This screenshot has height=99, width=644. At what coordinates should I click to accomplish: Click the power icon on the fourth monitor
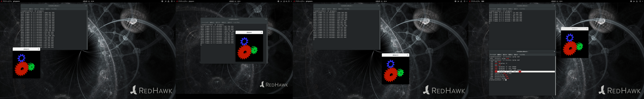click(640, 1)
